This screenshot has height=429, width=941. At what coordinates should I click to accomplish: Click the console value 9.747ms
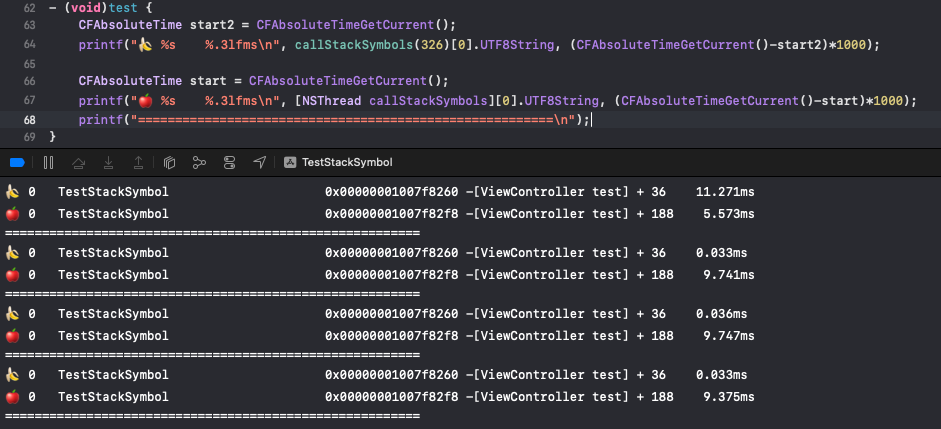(729, 335)
